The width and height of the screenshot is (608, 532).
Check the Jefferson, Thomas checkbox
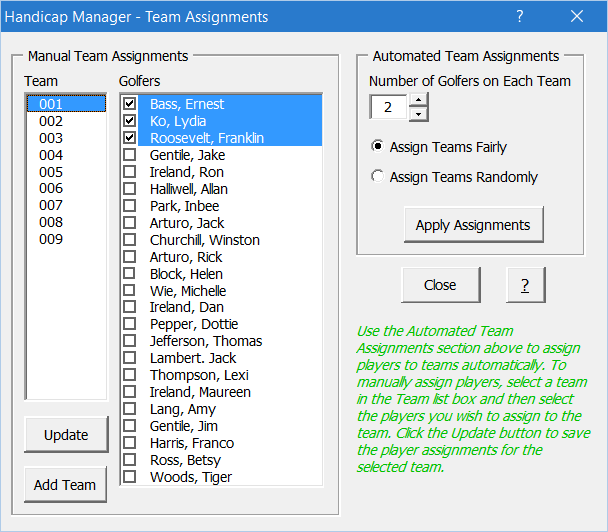[x=130, y=341]
